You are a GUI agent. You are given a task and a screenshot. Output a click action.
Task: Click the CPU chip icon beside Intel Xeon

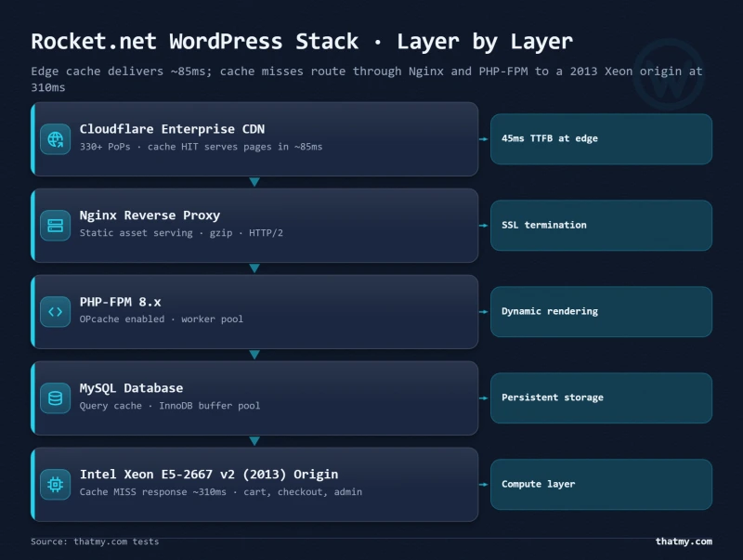[x=56, y=484]
